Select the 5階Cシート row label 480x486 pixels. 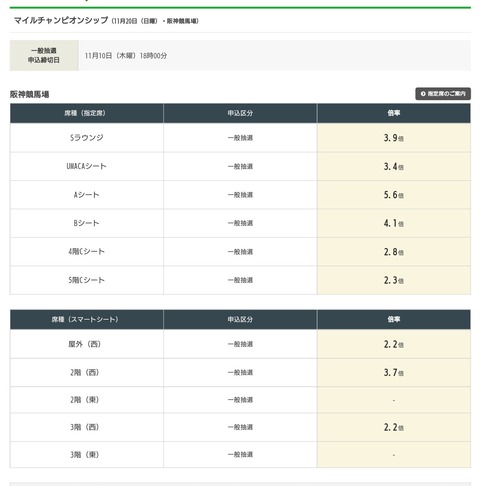pos(87,280)
